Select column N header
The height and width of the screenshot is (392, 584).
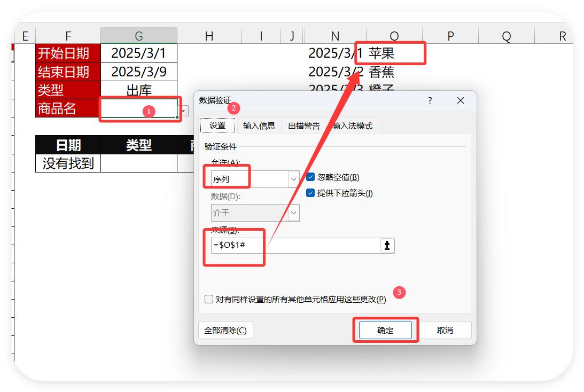(x=335, y=36)
